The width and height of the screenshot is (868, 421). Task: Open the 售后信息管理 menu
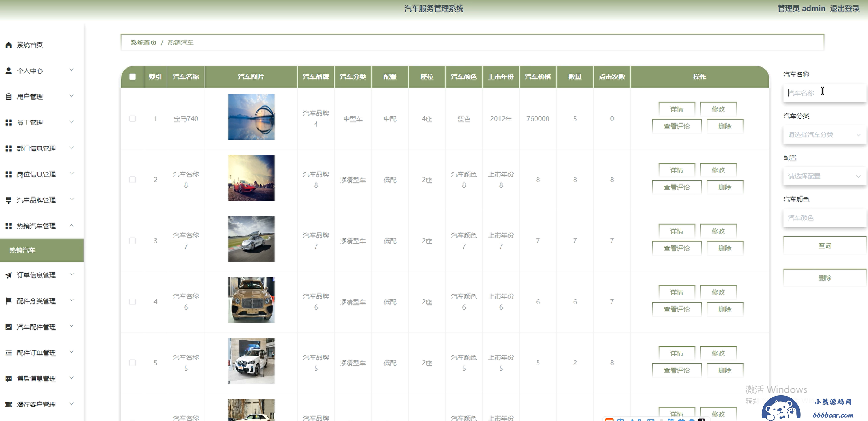click(x=42, y=379)
